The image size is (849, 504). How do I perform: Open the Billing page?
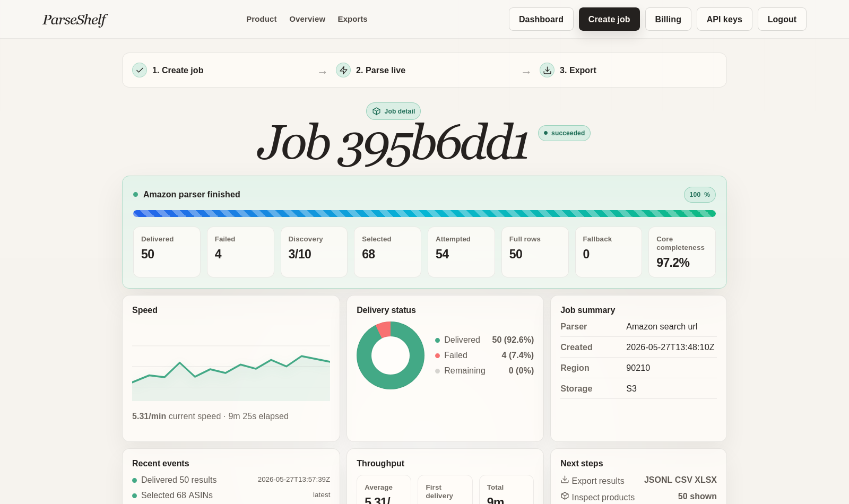coord(668,19)
